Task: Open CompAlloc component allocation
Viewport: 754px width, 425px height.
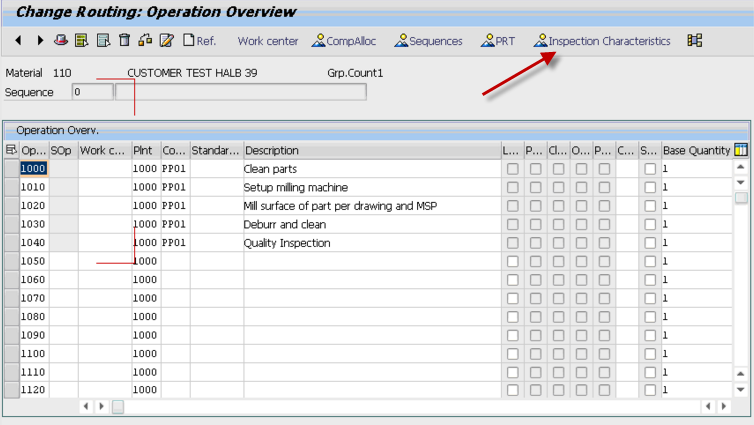Action: pyautogui.click(x=344, y=41)
